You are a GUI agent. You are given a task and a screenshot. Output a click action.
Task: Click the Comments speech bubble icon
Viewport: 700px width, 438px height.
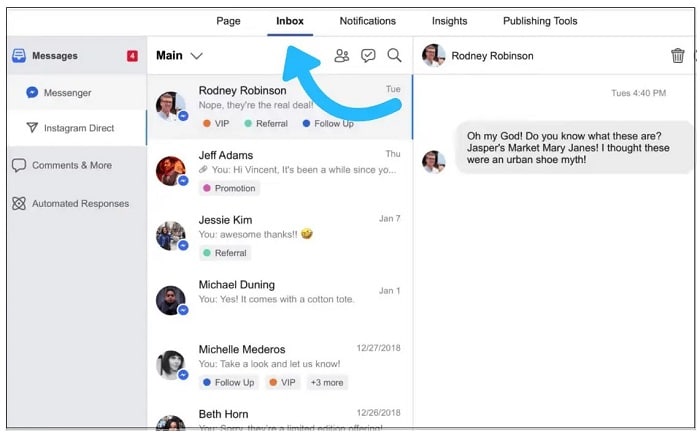pos(19,165)
